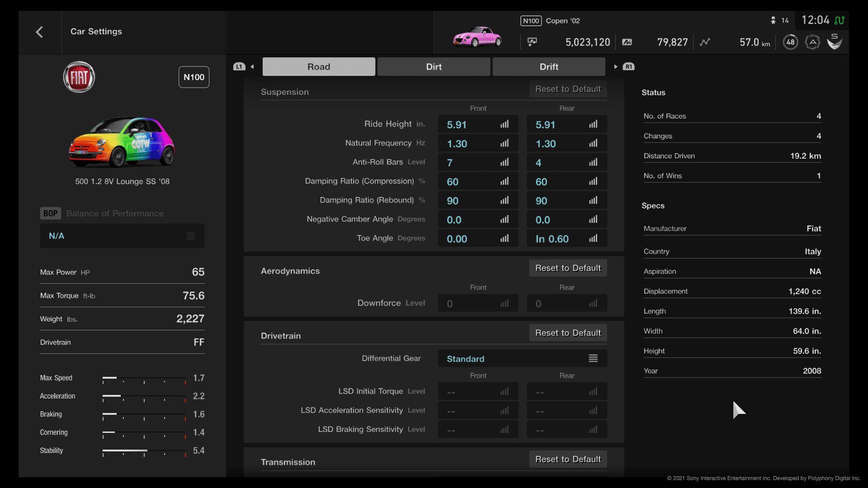The height and width of the screenshot is (488, 868).
Task: Adjust front Negative Camber Angle 0.0
Action: [x=478, y=220]
